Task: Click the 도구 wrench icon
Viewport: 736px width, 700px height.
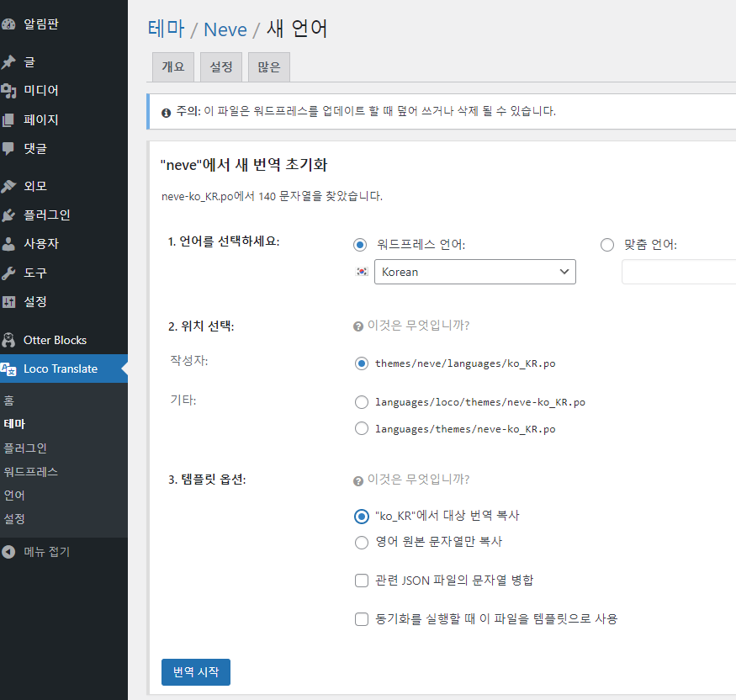Action: (x=8, y=273)
